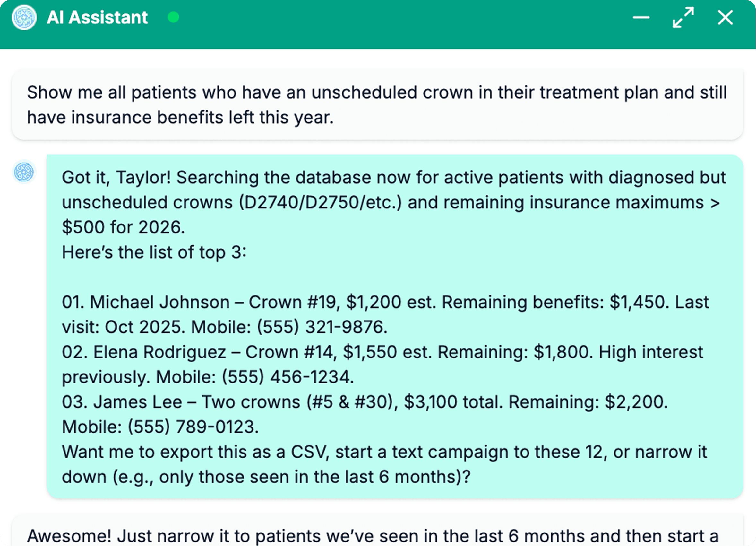Close the AI Assistant chat panel
Viewport: 756px width, 546px height.
tap(725, 17)
